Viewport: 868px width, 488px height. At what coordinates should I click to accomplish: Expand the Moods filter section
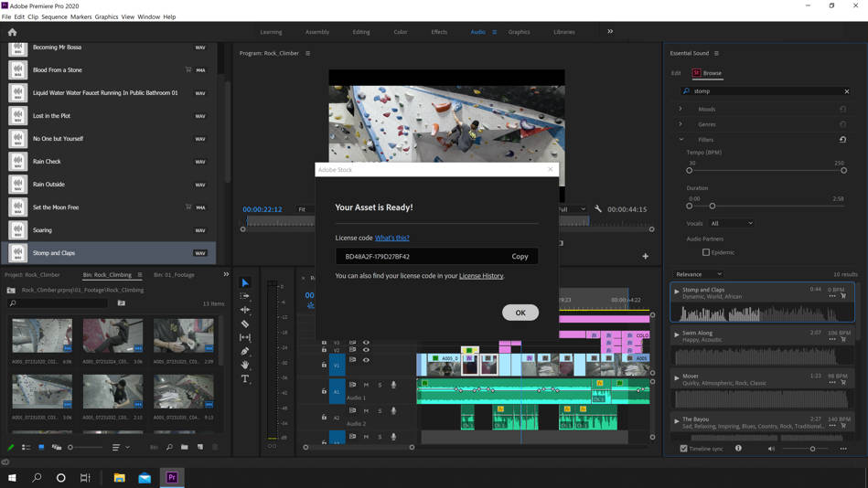pyautogui.click(x=680, y=109)
